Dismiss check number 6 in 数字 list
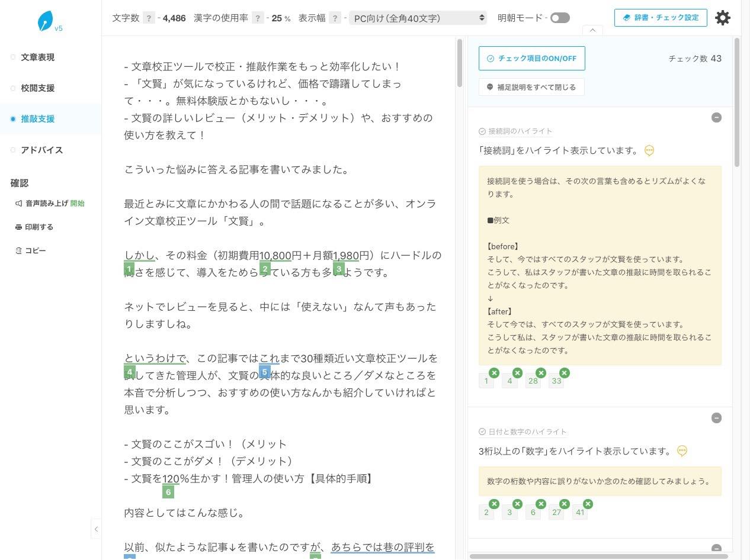This screenshot has width=750, height=560. pyautogui.click(x=541, y=504)
